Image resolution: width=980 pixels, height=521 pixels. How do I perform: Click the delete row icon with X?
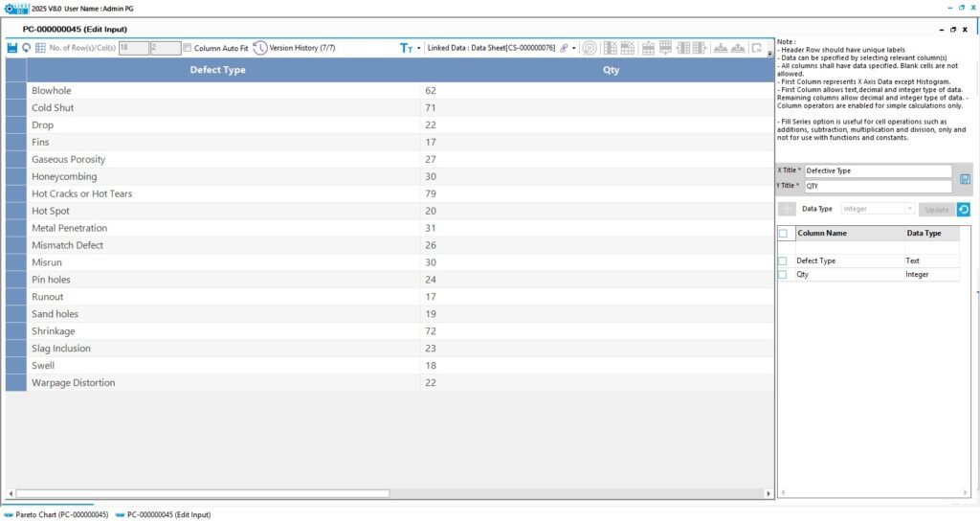(x=628, y=48)
